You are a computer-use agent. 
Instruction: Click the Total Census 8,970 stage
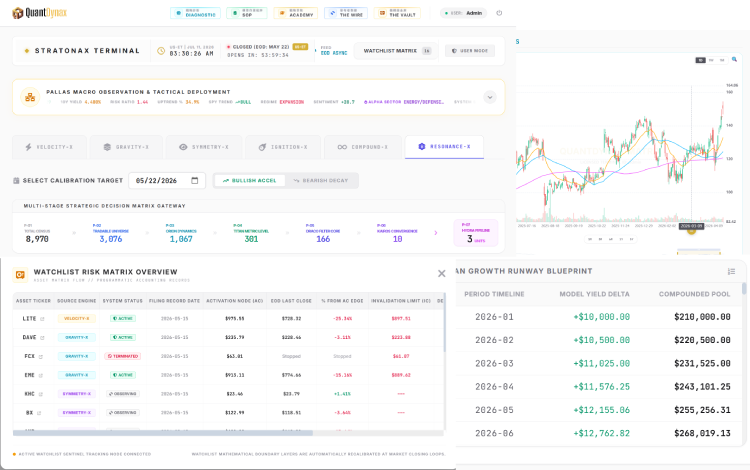coord(37,234)
